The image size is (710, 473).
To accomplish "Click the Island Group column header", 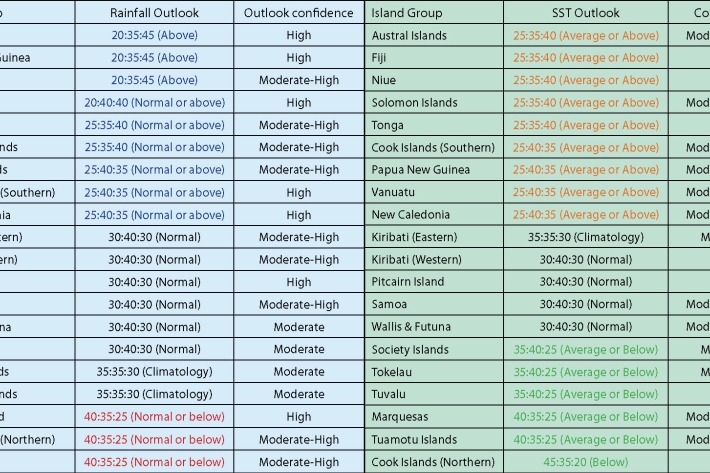I will click(407, 13).
